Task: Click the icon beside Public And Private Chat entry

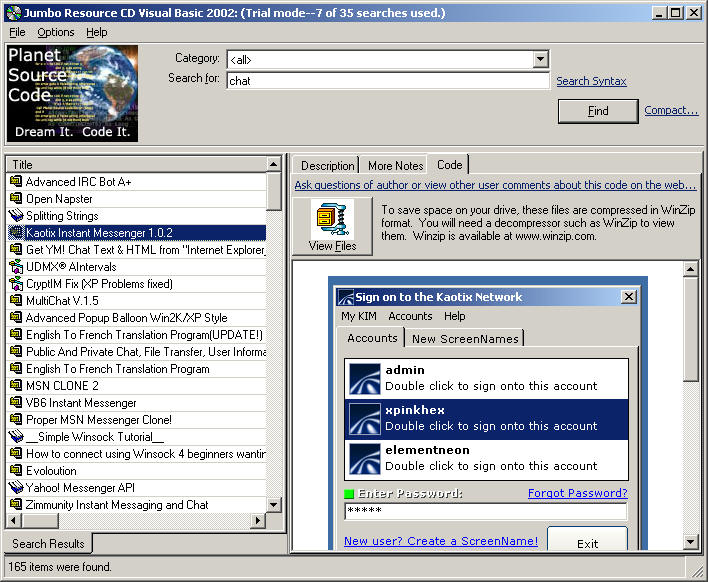Action: pos(16,351)
